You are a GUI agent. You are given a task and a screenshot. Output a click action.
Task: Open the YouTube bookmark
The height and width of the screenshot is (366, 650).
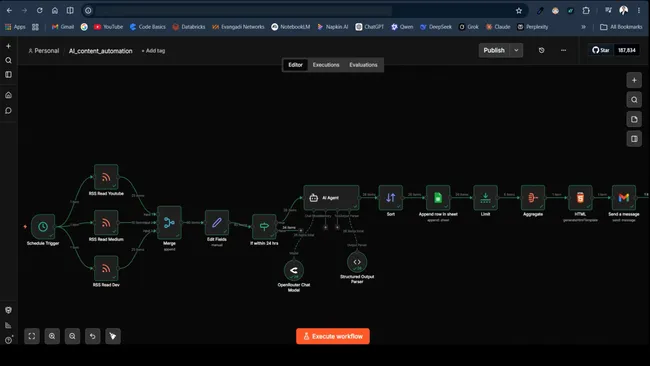coord(109,27)
